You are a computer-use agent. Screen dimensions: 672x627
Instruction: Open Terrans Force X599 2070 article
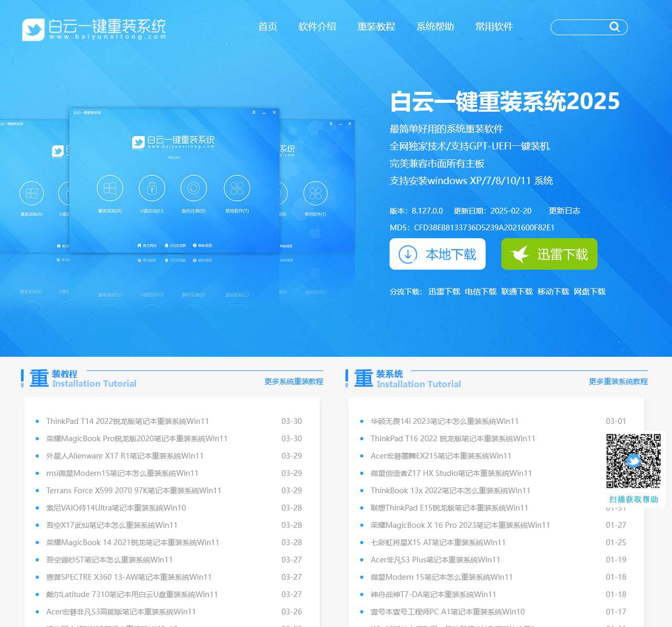pos(134,491)
